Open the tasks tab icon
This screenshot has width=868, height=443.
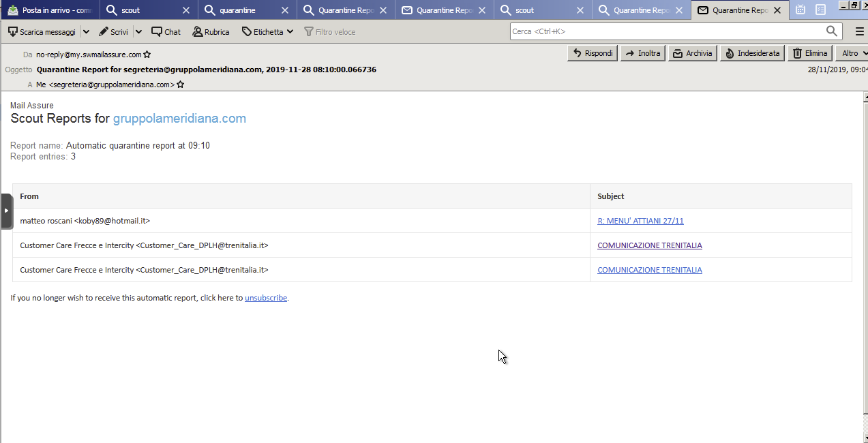(820, 10)
